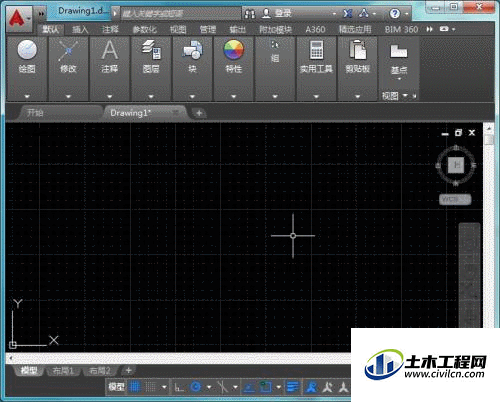
Task: Expand the 基点 dropdown arrow
Action: pyautogui.click(x=399, y=79)
